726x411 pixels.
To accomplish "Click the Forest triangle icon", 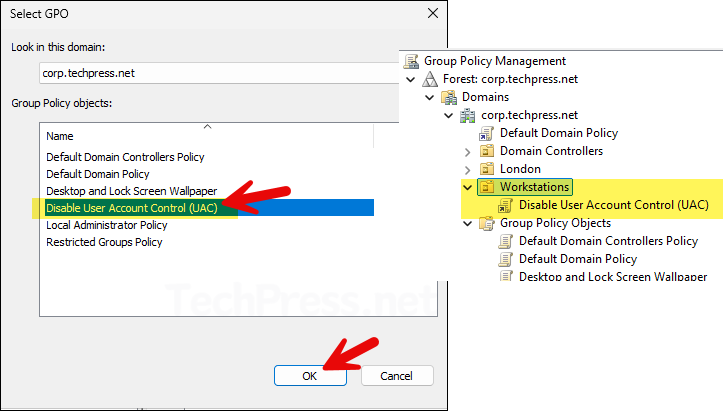I will (430, 79).
